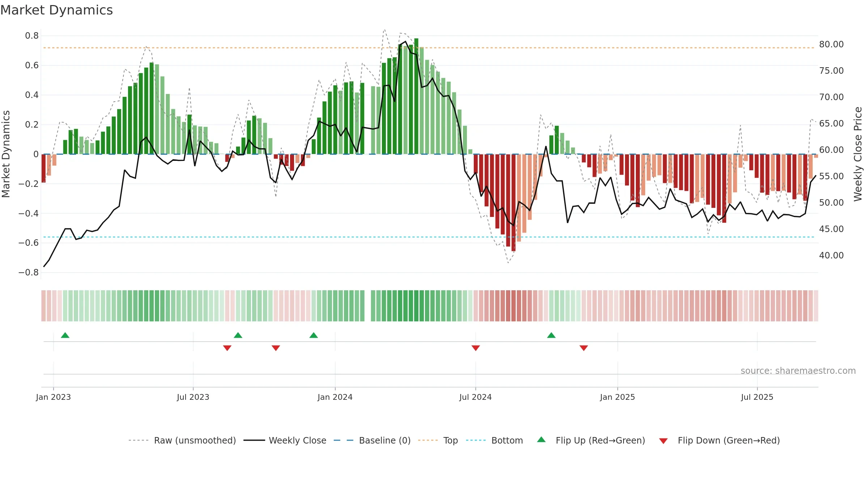
Task: Select the Flip Up marker near Jan 2023
Action: click(x=65, y=335)
